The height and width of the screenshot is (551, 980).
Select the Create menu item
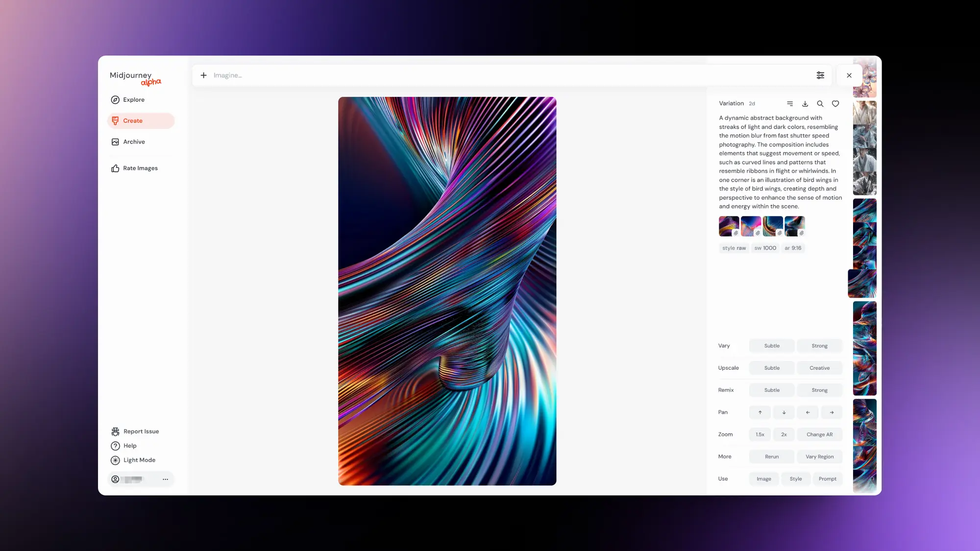point(141,120)
